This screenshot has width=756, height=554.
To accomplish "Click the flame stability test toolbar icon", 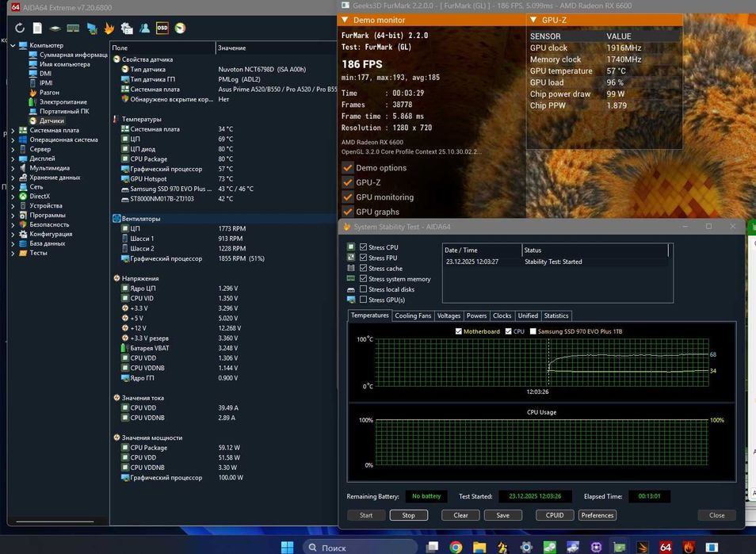I will (109, 29).
